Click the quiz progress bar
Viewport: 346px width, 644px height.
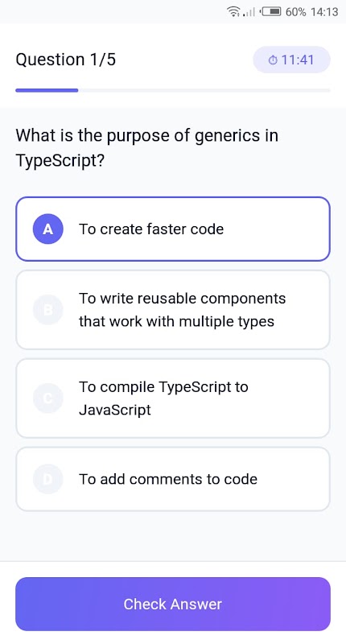point(173,90)
